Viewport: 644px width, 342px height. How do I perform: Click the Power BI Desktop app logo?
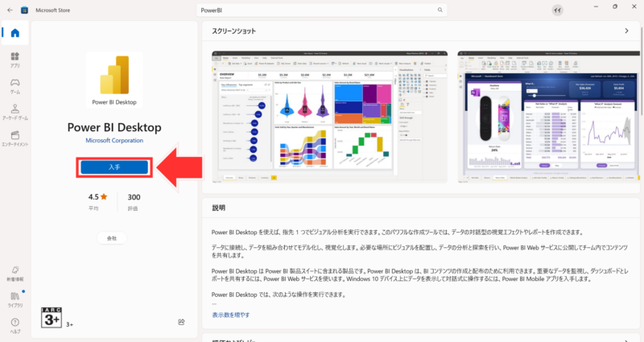114,80
